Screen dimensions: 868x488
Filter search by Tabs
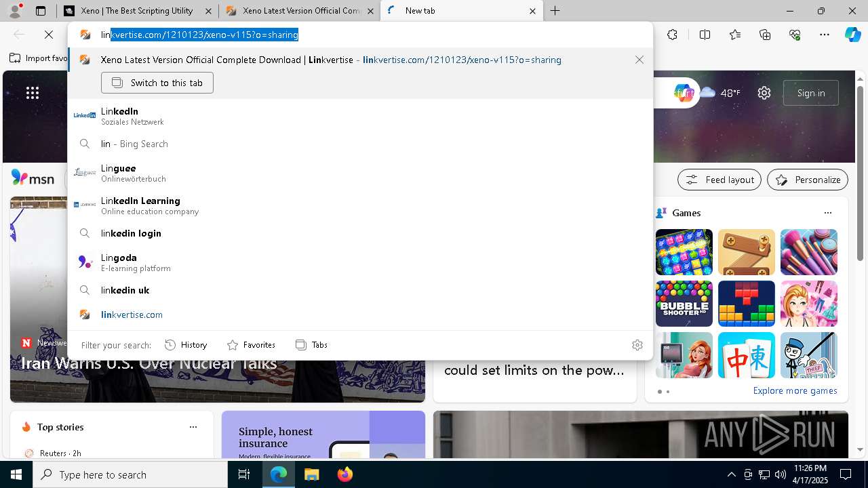tap(312, 345)
